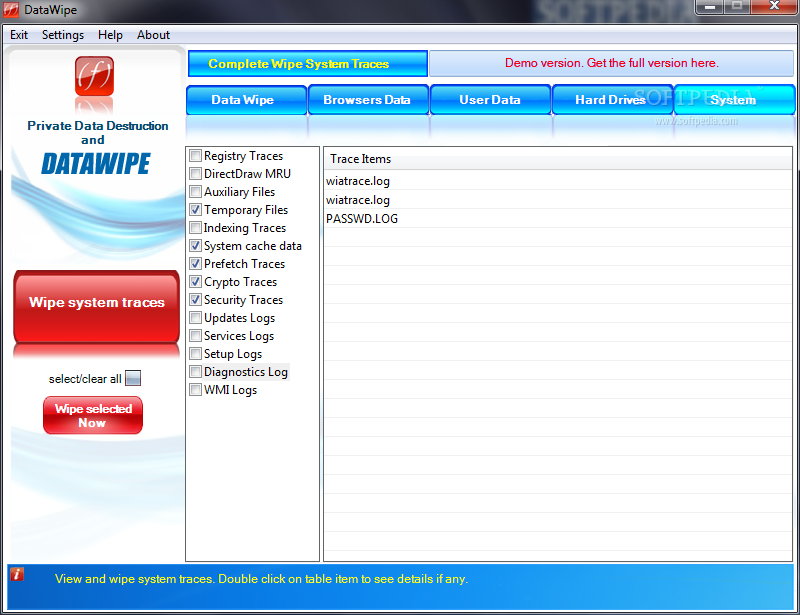Screen dimensions: 800x615
Task: Enable the Registry Traces checkbox
Action: pos(195,155)
